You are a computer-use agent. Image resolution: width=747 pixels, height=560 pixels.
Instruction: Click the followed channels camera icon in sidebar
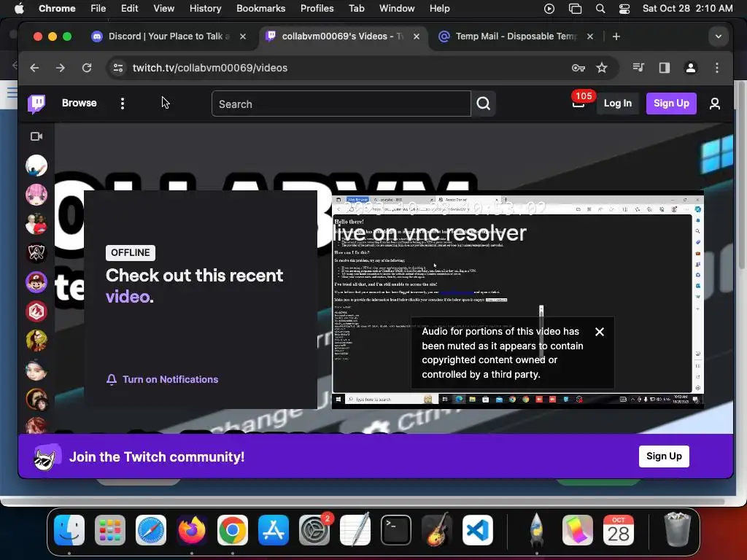36,136
